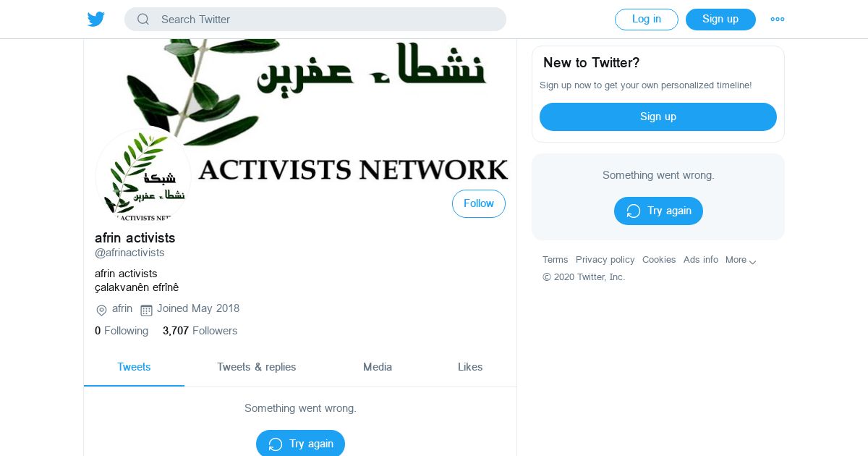Open the Tweets & replies tab

coord(257,367)
